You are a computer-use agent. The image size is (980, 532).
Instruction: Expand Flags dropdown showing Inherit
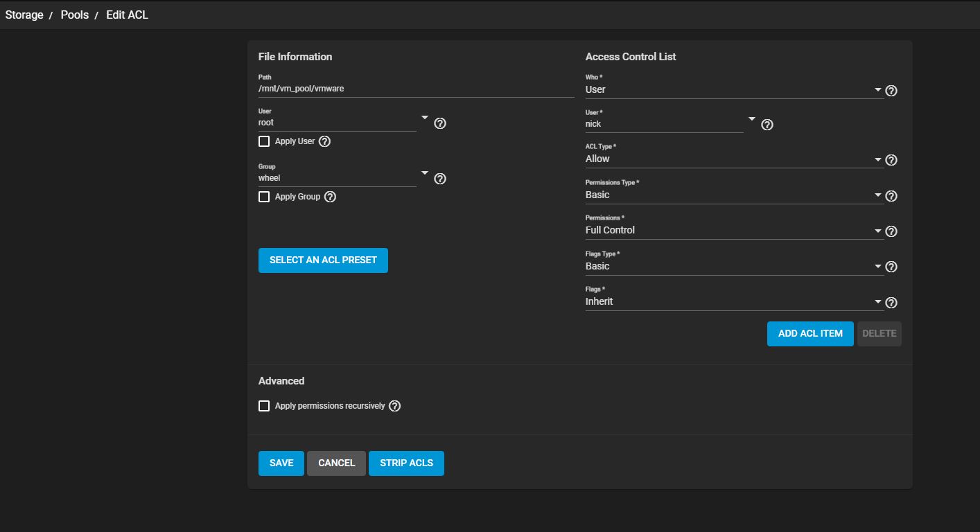734,301
